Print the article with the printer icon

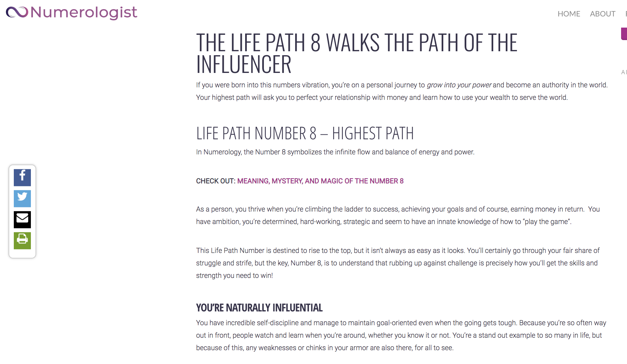click(22, 240)
